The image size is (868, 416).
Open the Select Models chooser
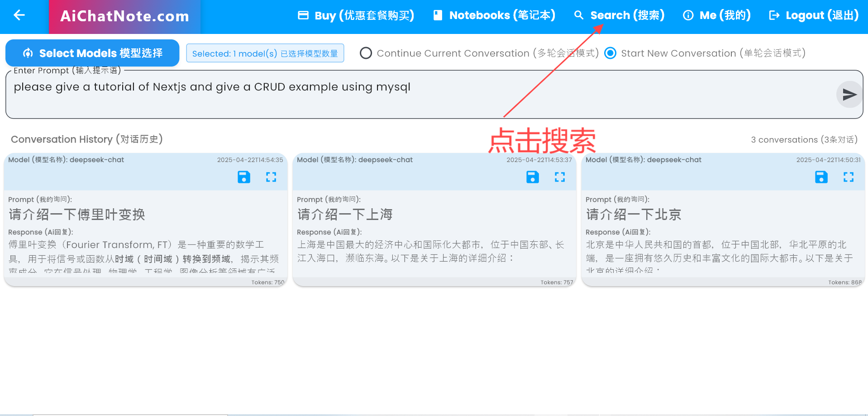tap(92, 53)
